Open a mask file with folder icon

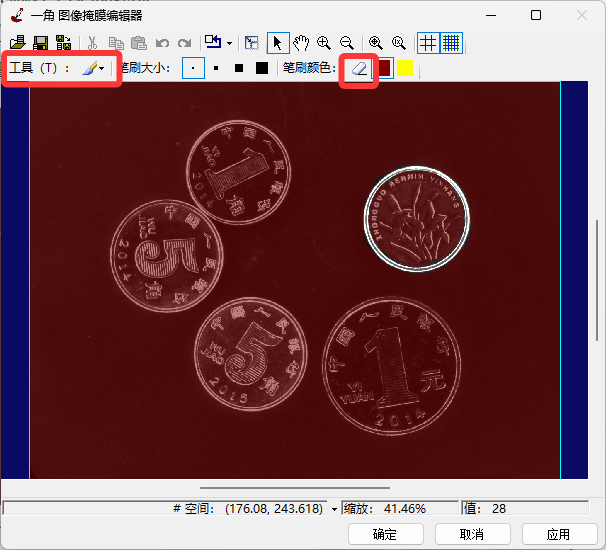(x=17, y=43)
